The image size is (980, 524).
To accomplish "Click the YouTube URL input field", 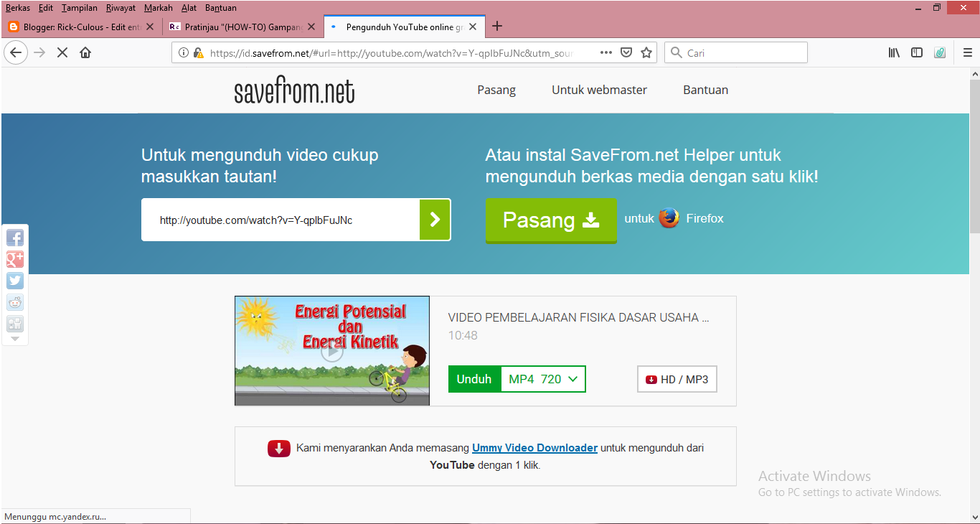I will pos(281,220).
